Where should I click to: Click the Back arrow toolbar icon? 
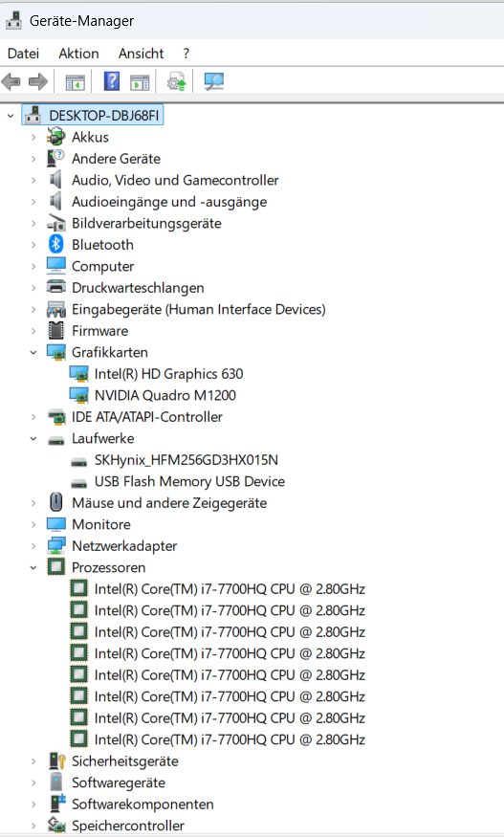tap(11, 81)
